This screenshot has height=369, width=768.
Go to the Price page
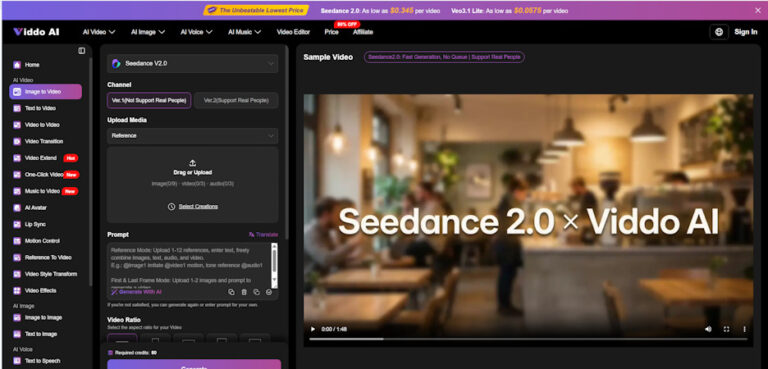click(x=331, y=32)
